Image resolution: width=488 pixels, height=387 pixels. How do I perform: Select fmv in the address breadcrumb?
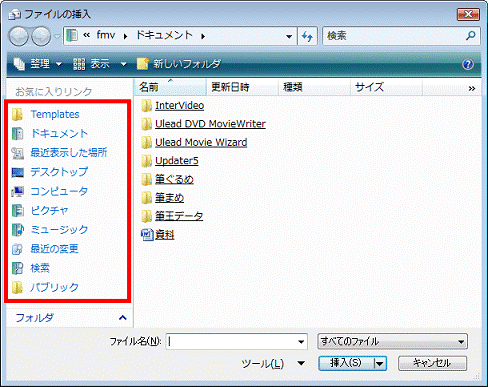(x=106, y=35)
